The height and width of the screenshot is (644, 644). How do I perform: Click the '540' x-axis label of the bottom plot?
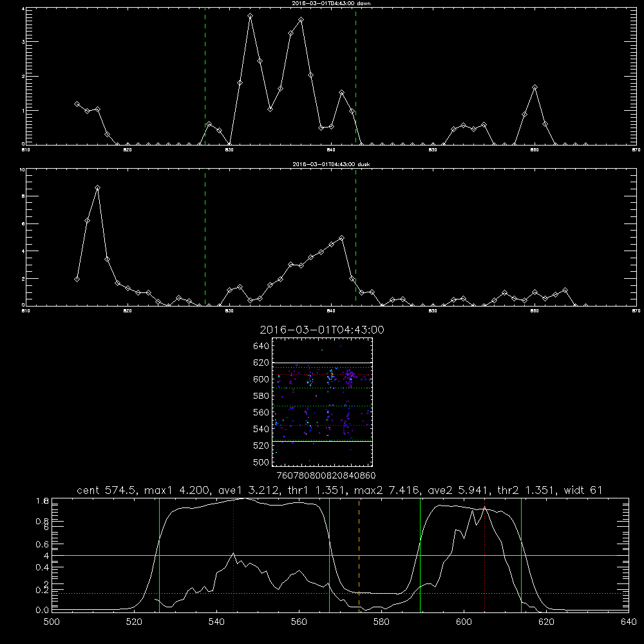coord(216,622)
